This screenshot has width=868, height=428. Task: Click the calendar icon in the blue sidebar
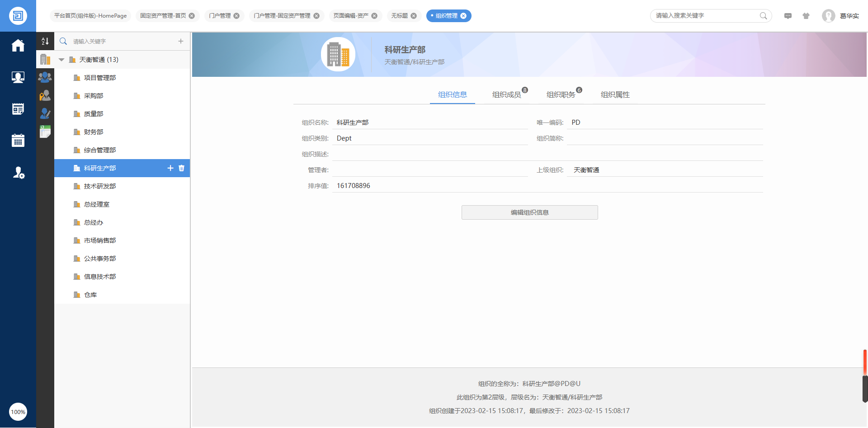tap(18, 141)
